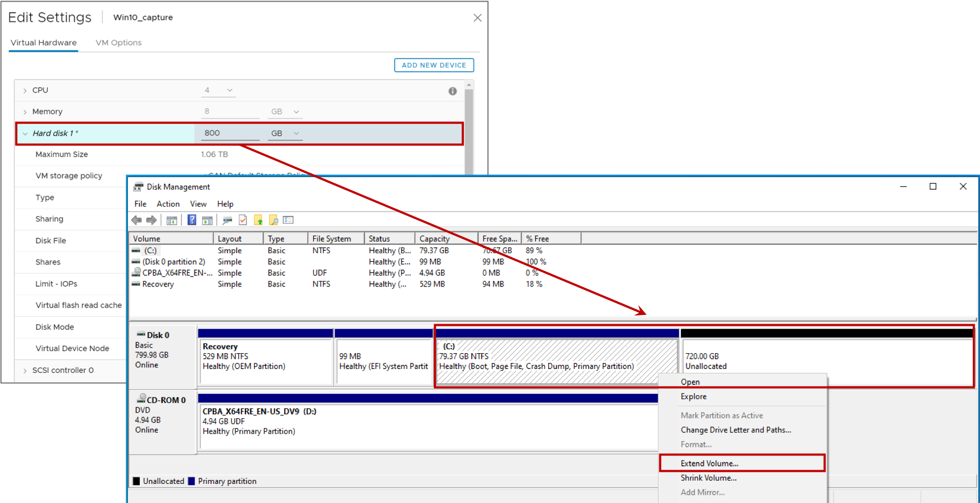Select the 99 MB EFI System partition block
980x503 pixels.
point(384,357)
